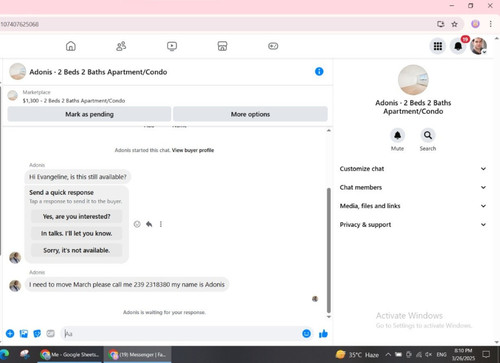Click More options button
Screen dimensions: 500x363
250,114
